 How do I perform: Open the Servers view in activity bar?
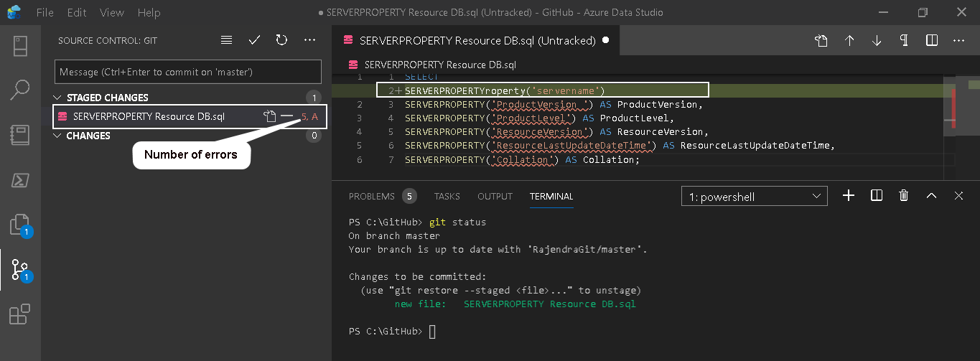[x=20, y=45]
